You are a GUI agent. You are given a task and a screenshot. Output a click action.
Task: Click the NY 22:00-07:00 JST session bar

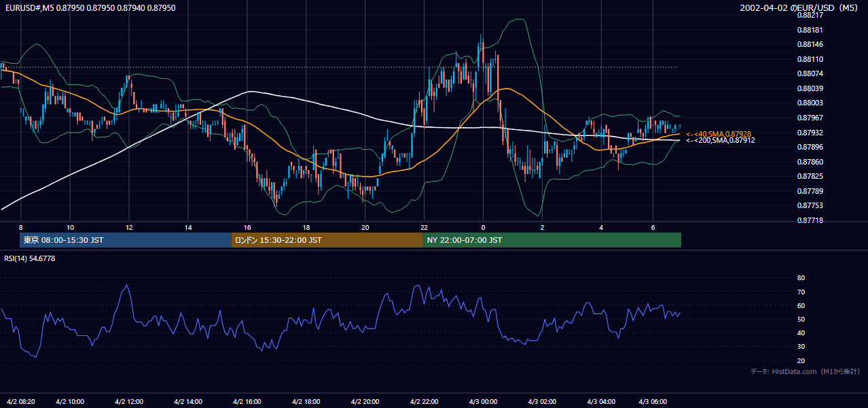click(x=551, y=240)
